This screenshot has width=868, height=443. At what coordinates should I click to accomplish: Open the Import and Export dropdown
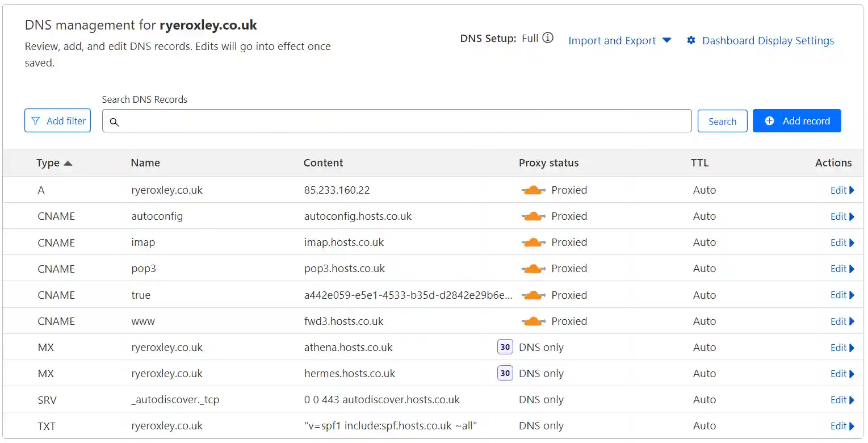point(619,40)
